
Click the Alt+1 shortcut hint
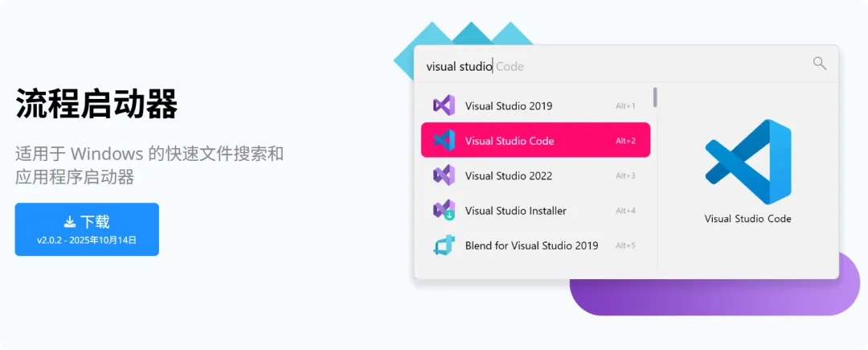tap(625, 105)
